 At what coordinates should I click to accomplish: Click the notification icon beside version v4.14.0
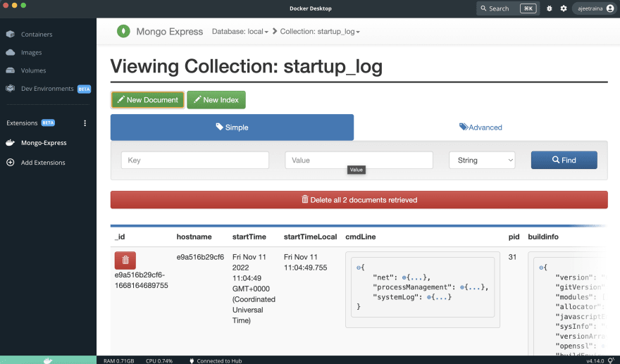pyautogui.click(x=611, y=360)
